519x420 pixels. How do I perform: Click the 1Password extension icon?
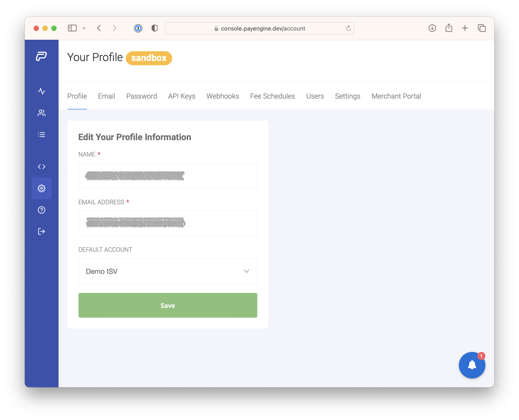coord(138,28)
